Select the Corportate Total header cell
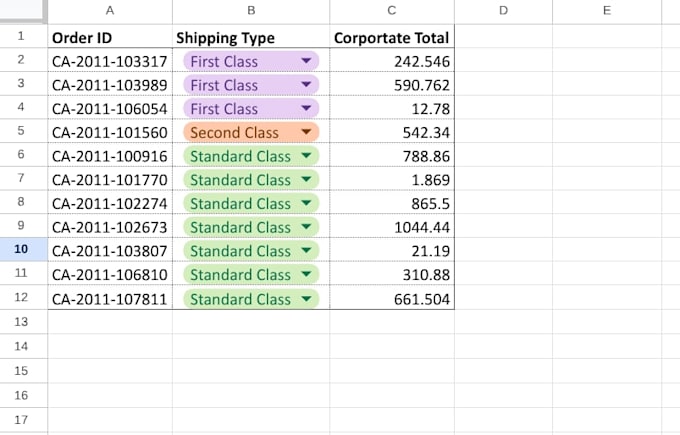Image resolution: width=680 pixels, height=435 pixels. 392,36
